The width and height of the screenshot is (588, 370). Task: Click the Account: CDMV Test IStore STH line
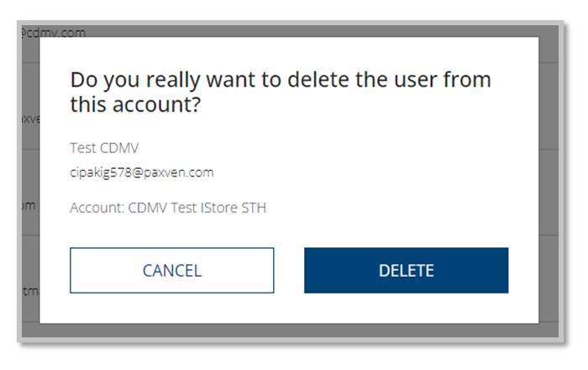click(x=168, y=207)
